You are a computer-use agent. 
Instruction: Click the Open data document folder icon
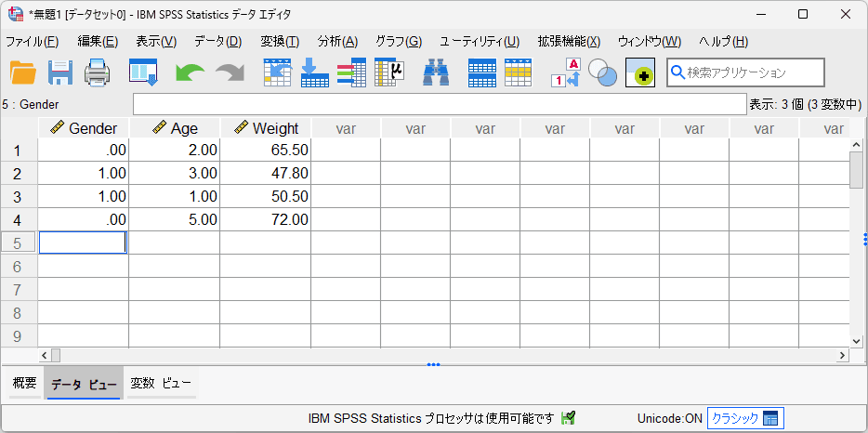[23, 72]
